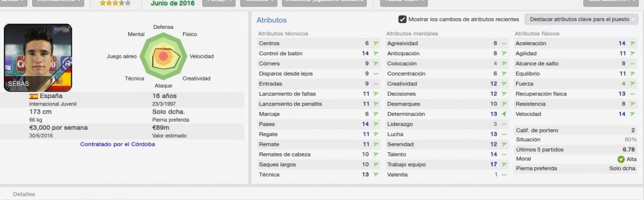
Task: Click the change arrow next to Determinación
Action: pyautogui.click(x=503, y=114)
